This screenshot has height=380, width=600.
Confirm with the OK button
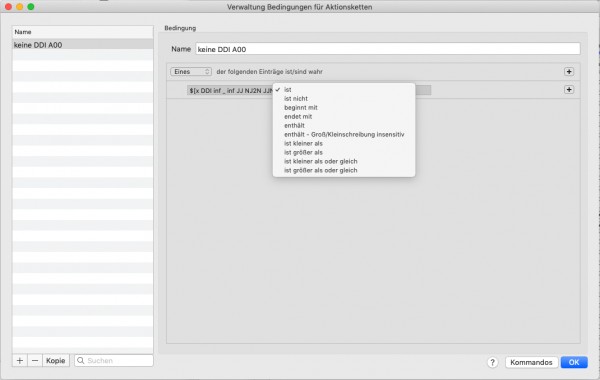point(574,362)
